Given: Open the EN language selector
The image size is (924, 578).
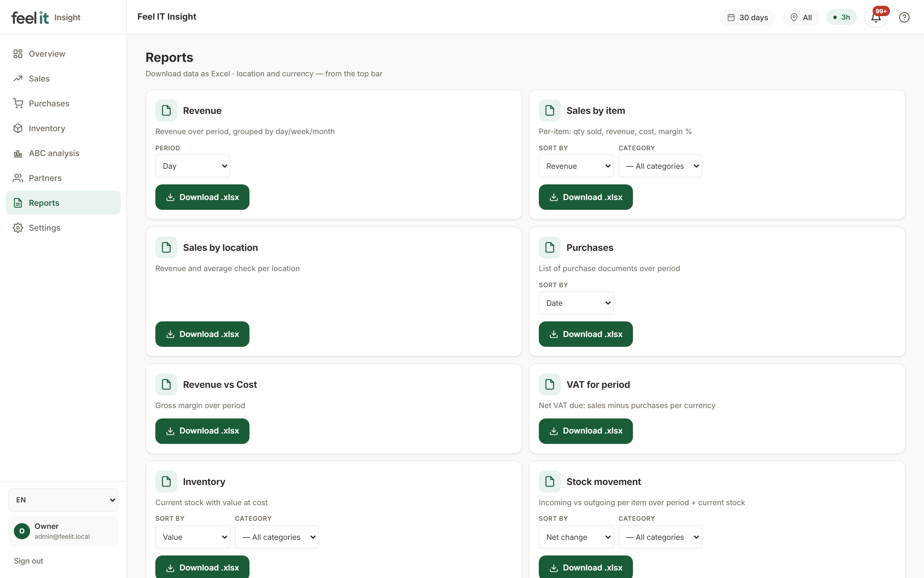Looking at the screenshot, I should (x=64, y=500).
